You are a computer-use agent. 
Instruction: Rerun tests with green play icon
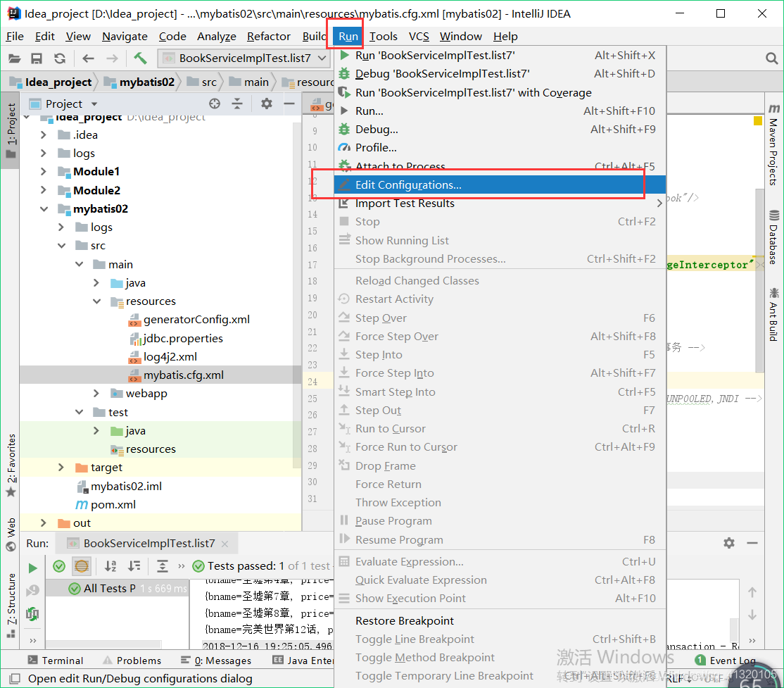[32, 568]
